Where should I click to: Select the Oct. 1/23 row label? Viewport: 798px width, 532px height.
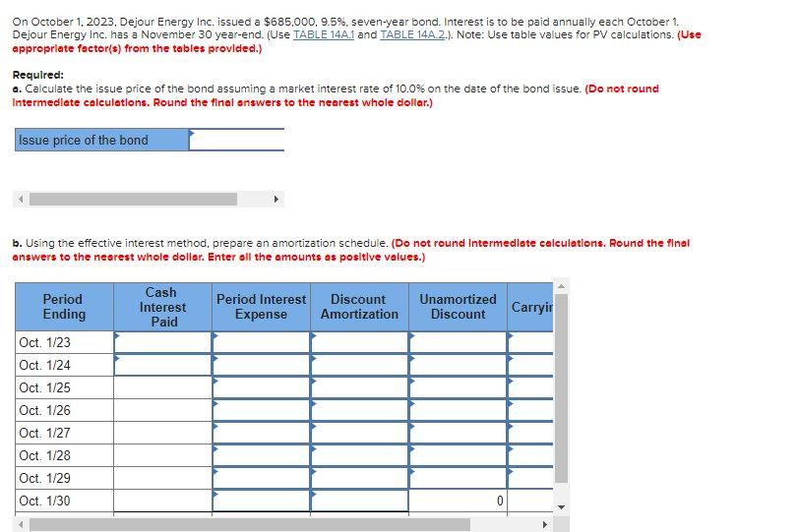(x=45, y=342)
